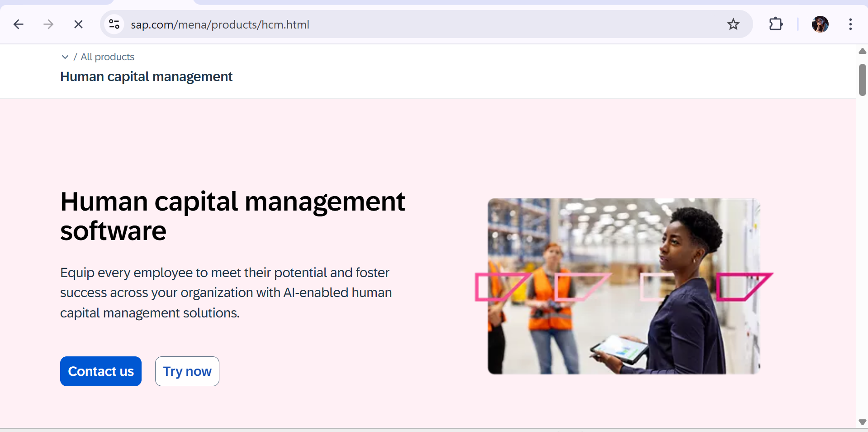Select the Human capital management page heading

click(146, 77)
